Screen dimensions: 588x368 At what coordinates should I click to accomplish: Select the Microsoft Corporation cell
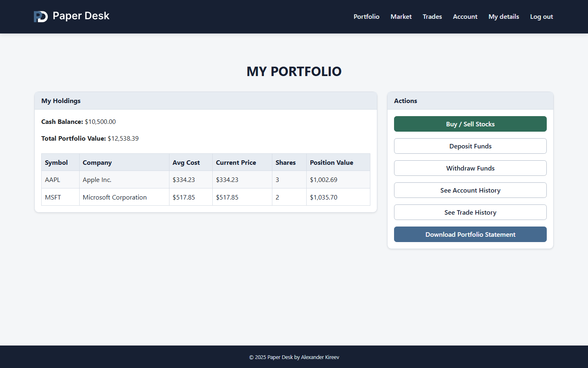124,197
